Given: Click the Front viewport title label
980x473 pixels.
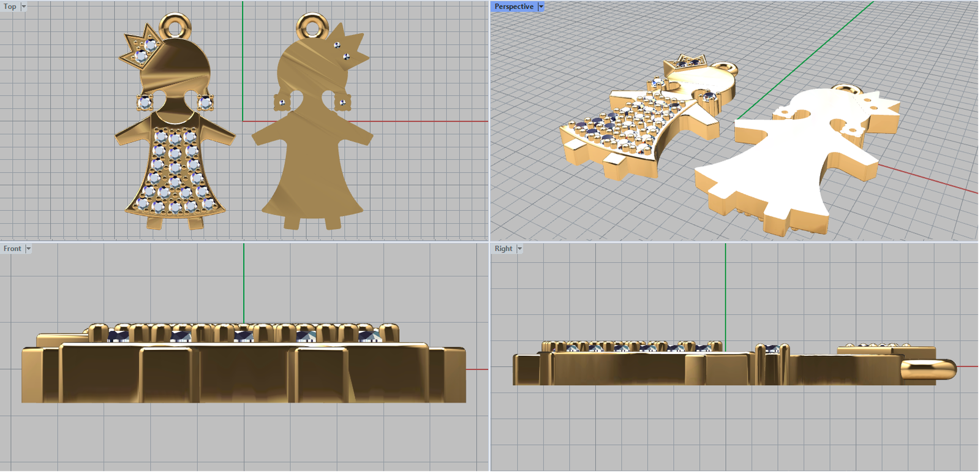Looking at the screenshot, I should pyautogui.click(x=12, y=249).
